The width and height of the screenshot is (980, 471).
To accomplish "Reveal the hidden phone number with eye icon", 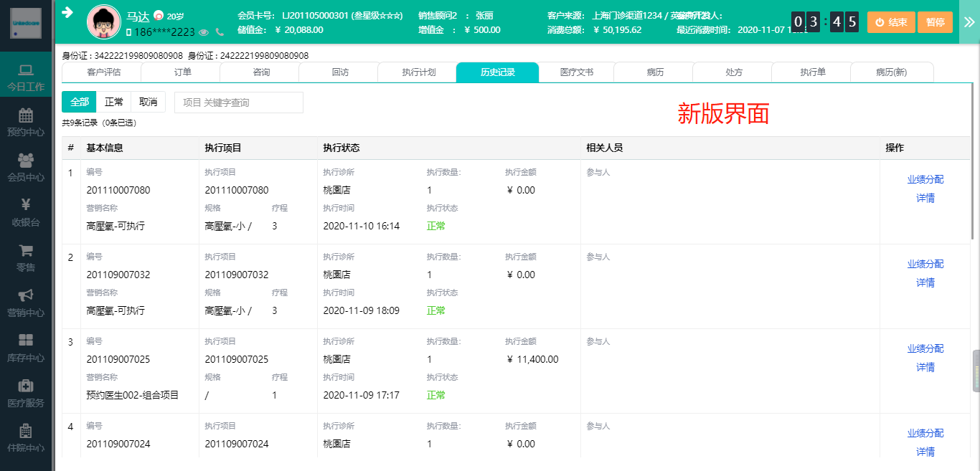I will click(x=204, y=32).
